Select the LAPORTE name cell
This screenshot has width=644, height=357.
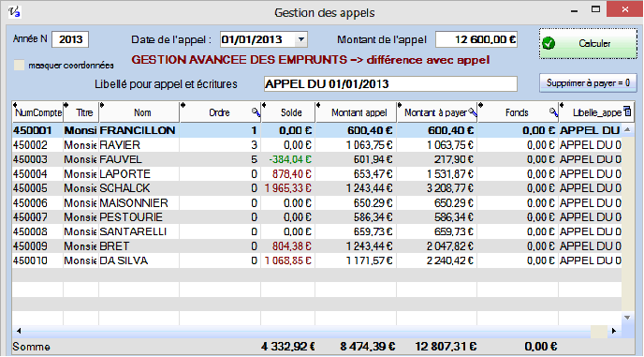click(139, 174)
